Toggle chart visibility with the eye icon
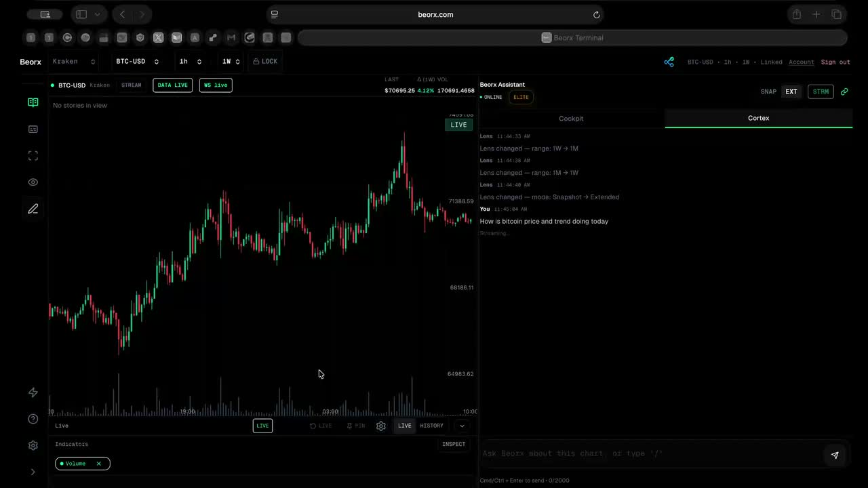868x488 pixels. [33, 182]
